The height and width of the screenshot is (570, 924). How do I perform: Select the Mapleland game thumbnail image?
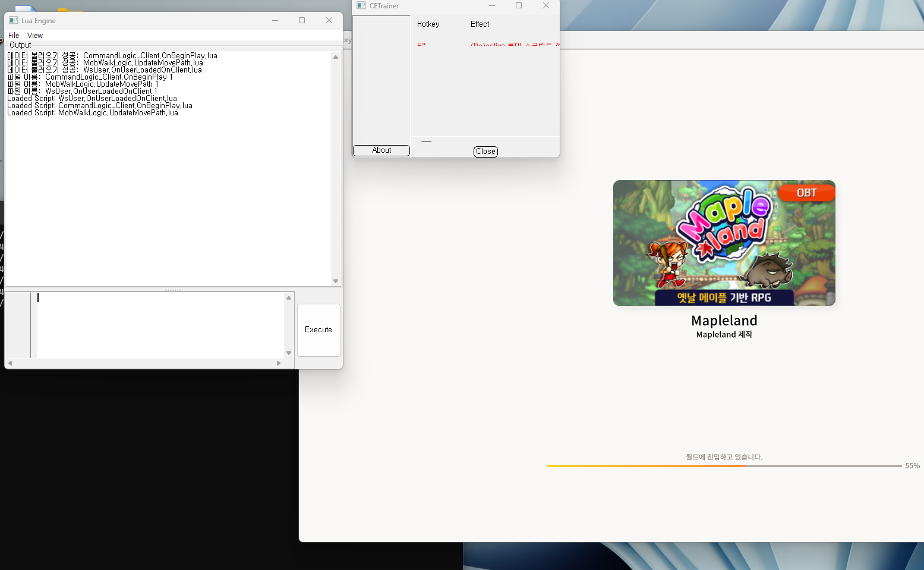[724, 243]
